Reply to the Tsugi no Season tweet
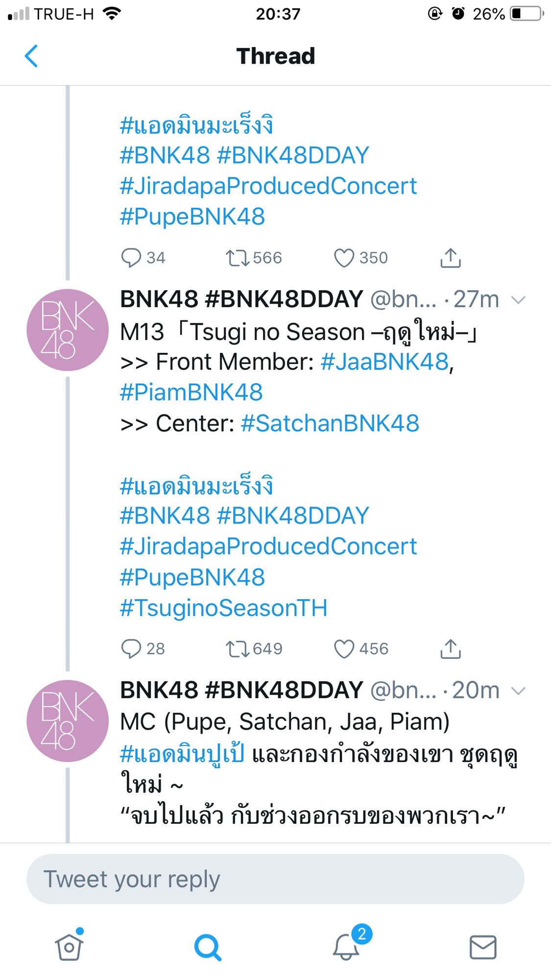 131,649
